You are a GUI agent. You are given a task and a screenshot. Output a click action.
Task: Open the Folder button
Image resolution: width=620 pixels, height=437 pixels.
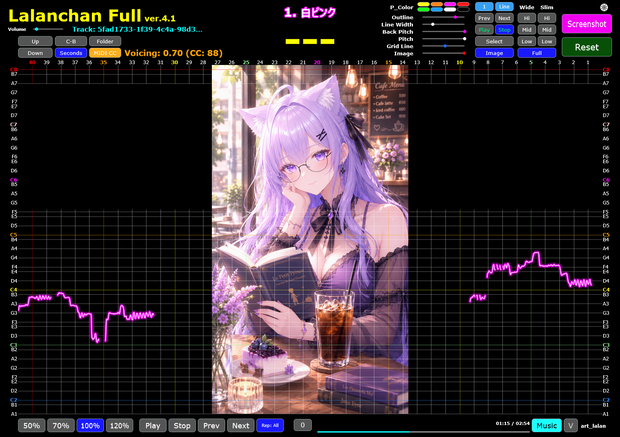click(105, 41)
